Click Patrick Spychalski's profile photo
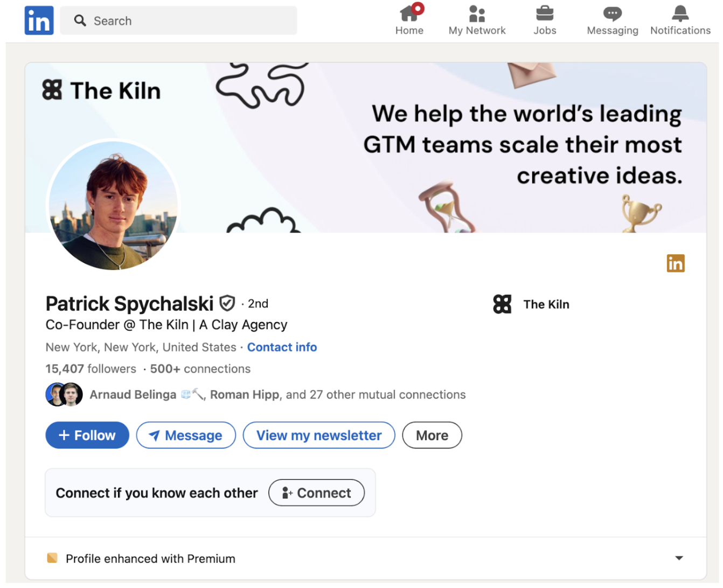 pyautogui.click(x=113, y=205)
